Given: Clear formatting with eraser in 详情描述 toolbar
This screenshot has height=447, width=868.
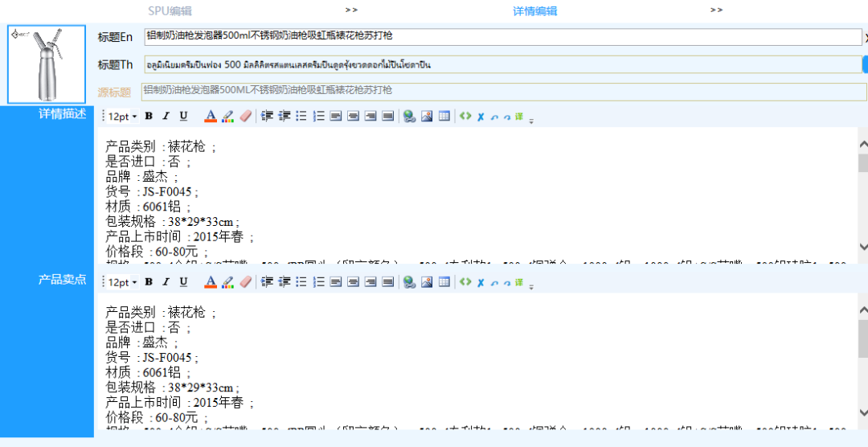Looking at the screenshot, I should [x=245, y=116].
